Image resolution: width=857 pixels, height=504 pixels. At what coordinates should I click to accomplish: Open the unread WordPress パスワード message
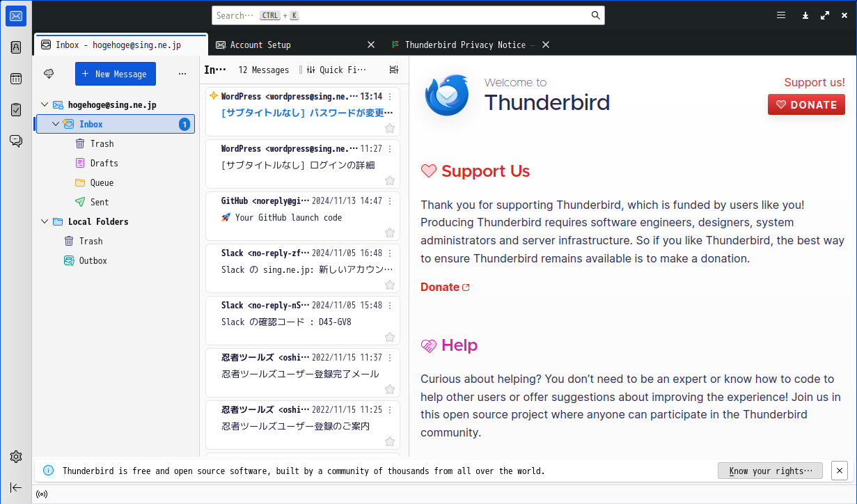point(303,111)
